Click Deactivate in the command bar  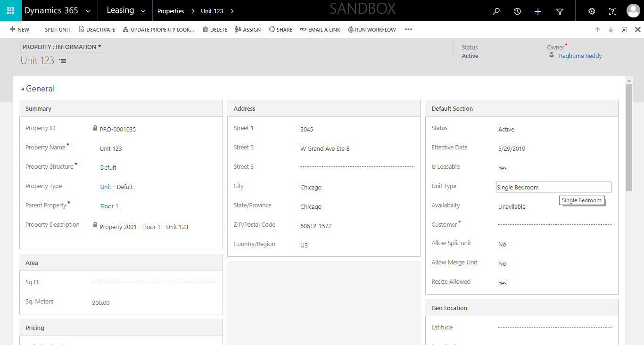pos(97,30)
